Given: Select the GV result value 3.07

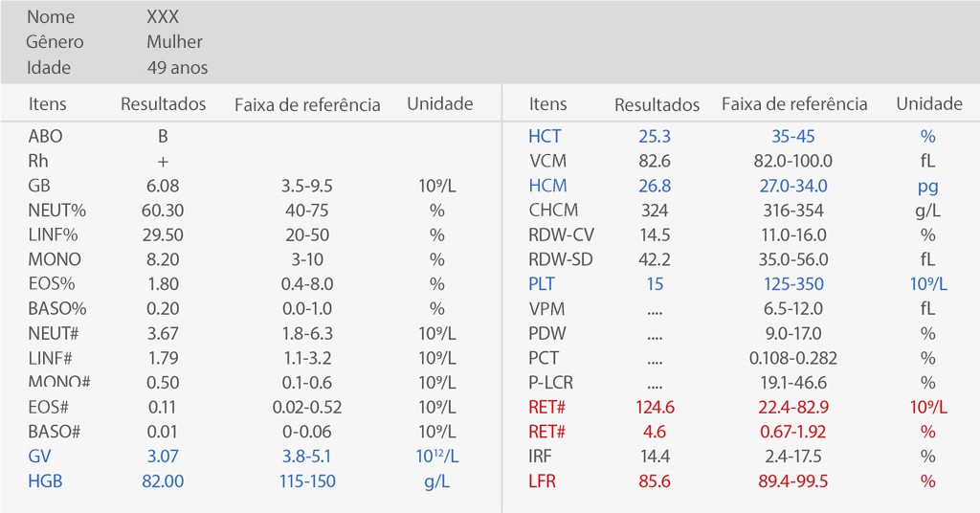Looking at the screenshot, I should [163, 457].
